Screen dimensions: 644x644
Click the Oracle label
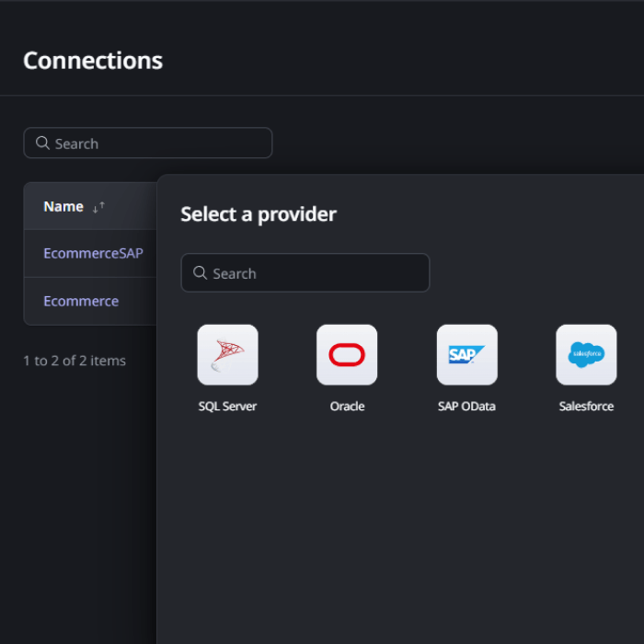click(347, 407)
